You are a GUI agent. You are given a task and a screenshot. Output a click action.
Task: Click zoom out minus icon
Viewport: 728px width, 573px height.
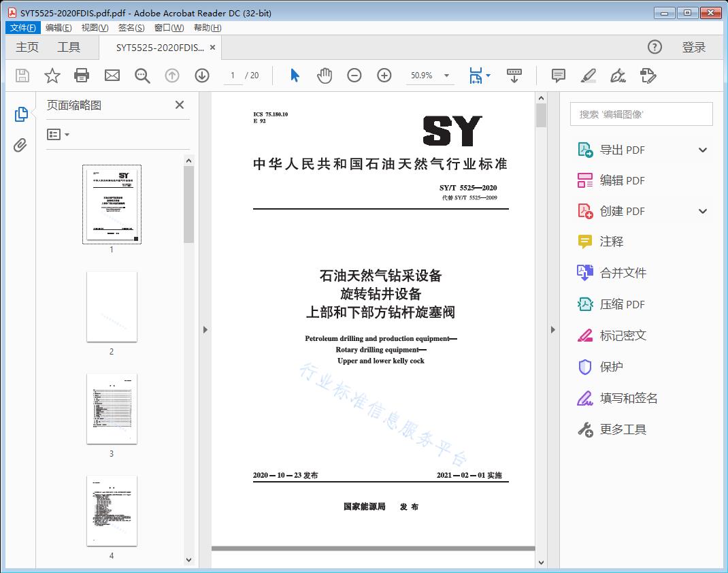pos(354,76)
